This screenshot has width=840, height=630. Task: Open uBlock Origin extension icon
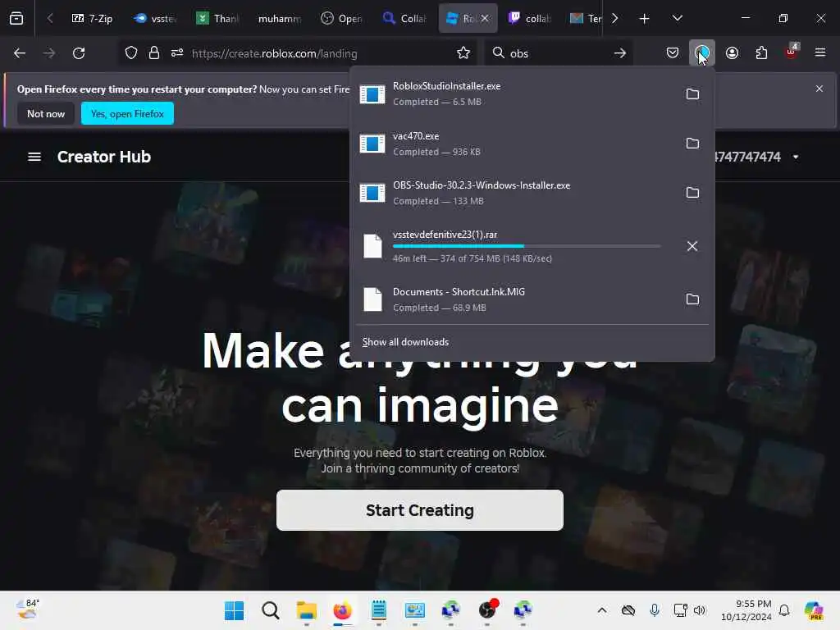792,52
